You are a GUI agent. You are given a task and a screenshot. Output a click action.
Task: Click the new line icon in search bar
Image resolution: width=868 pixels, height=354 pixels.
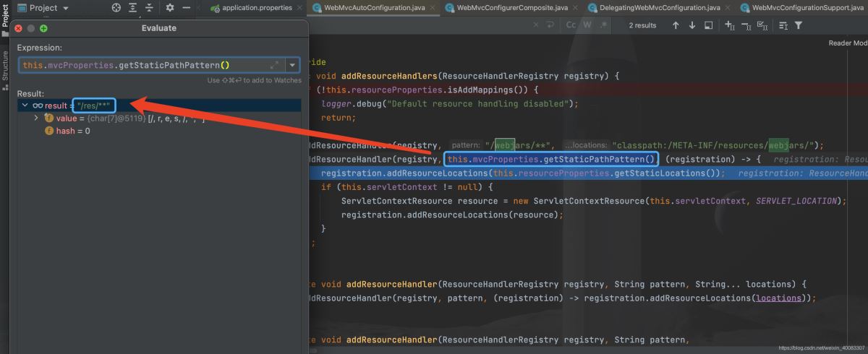pyautogui.click(x=550, y=25)
